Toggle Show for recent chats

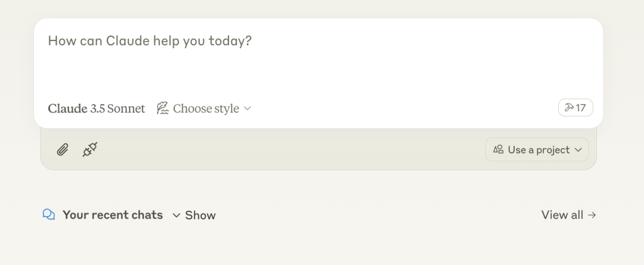(x=200, y=215)
